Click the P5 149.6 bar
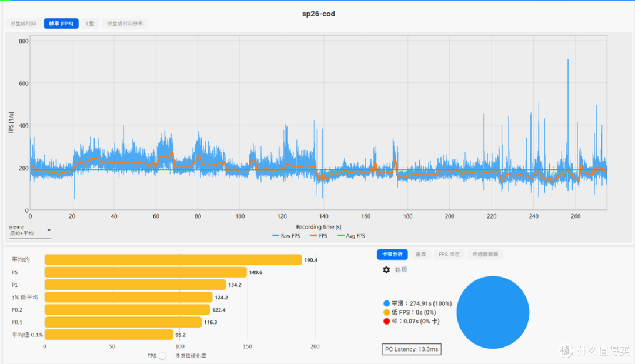Image resolution: width=635 pixels, height=364 pixels. [x=146, y=272]
